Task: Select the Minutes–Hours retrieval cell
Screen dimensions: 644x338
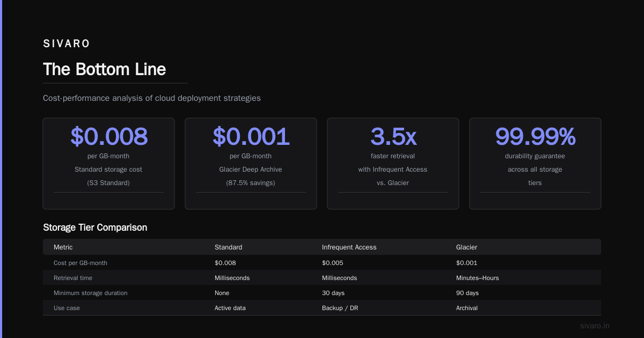Action: (478, 278)
